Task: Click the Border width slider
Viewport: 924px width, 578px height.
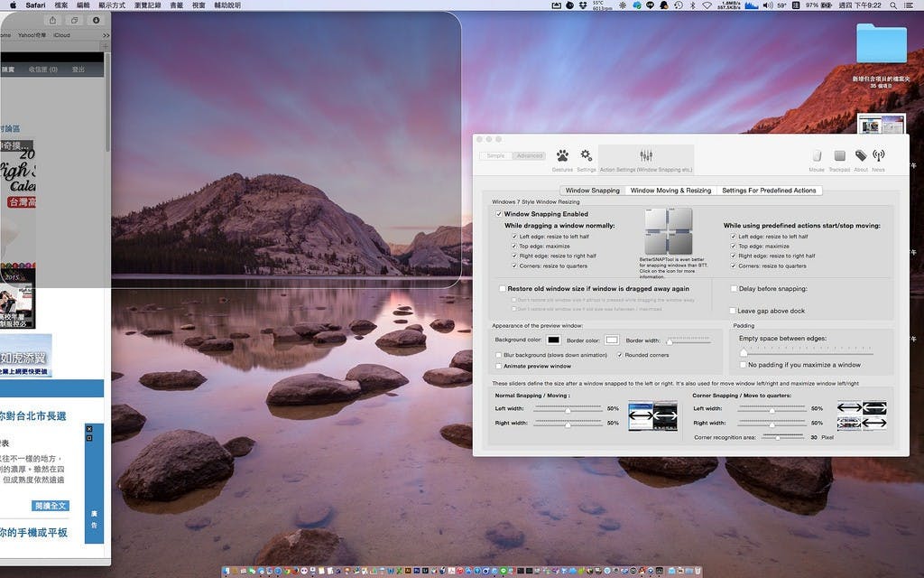Action: [688, 340]
